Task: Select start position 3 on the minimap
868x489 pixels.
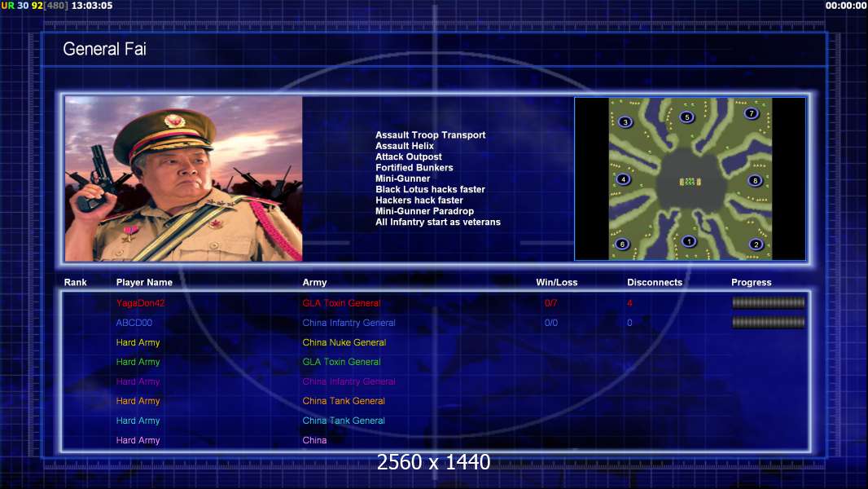Action: coord(625,121)
